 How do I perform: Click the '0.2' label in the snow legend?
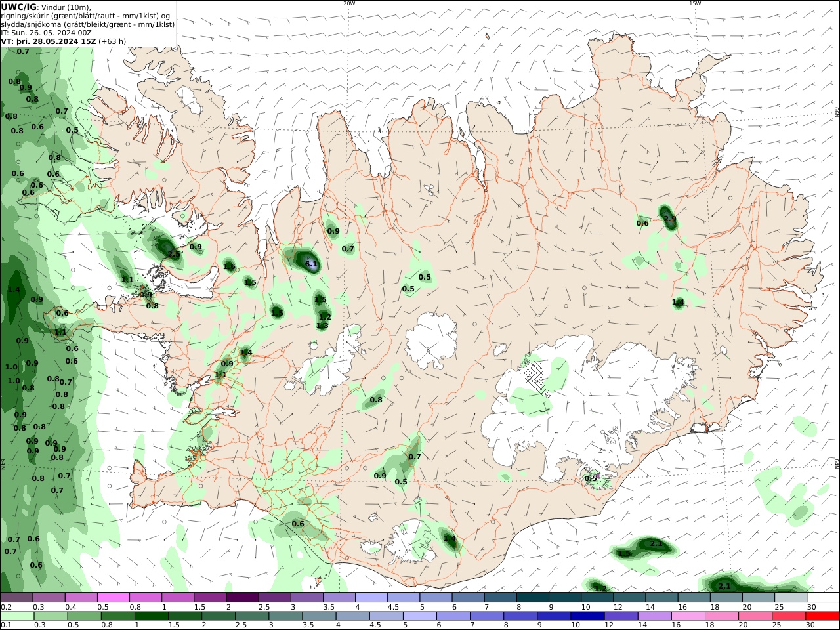click(x=6, y=607)
